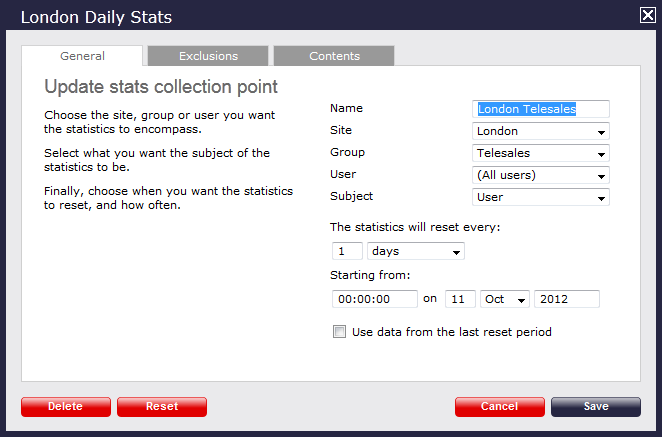Cancel the stats collection point changes
This screenshot has height=437, width=662.
click(x=499, y=407)
